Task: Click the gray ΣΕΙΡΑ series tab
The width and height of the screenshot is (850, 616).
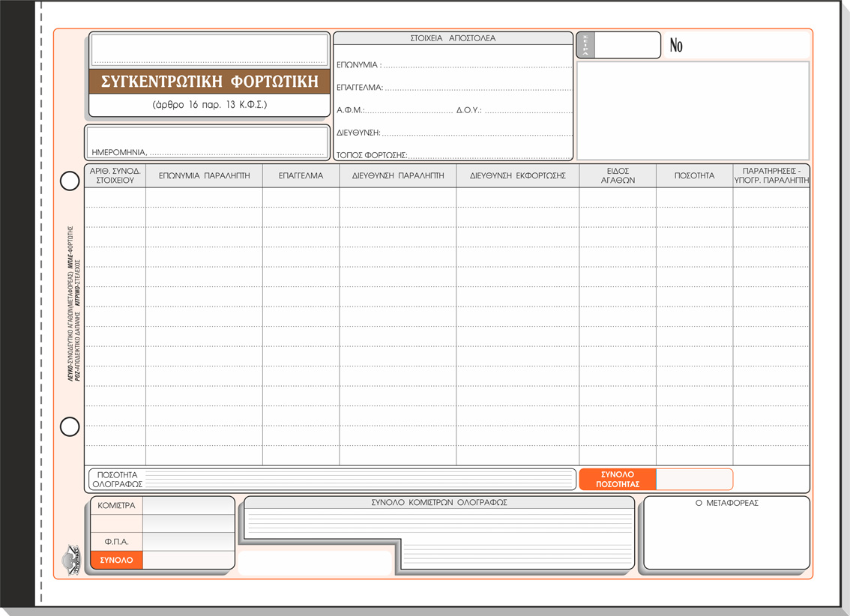Action: [585, 45]
